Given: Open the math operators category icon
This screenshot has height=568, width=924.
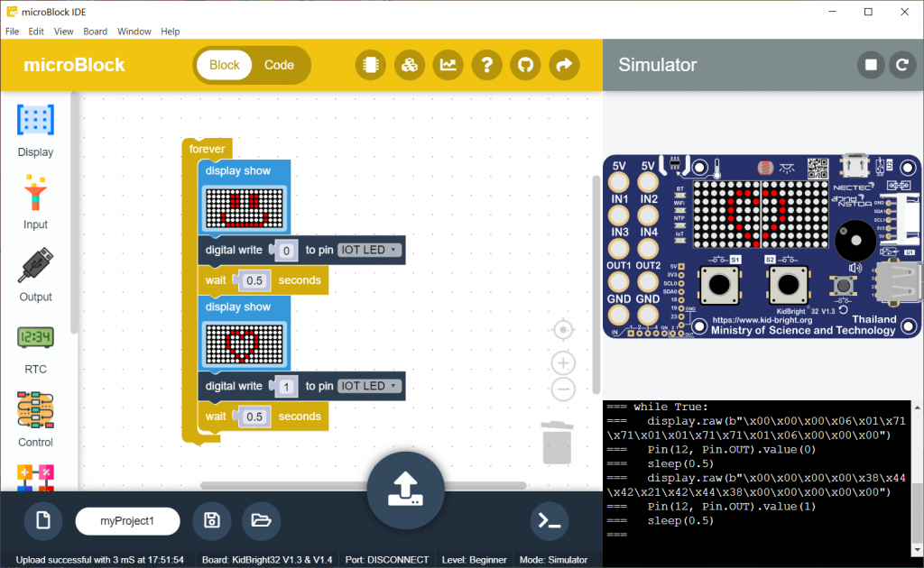Looking at the screenshot, I should point(35,477).
